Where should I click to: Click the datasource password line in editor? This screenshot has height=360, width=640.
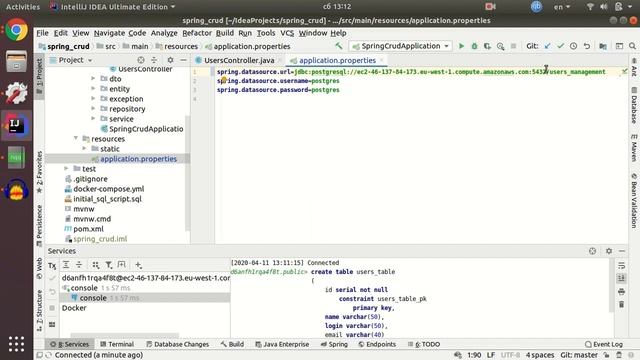278,90
